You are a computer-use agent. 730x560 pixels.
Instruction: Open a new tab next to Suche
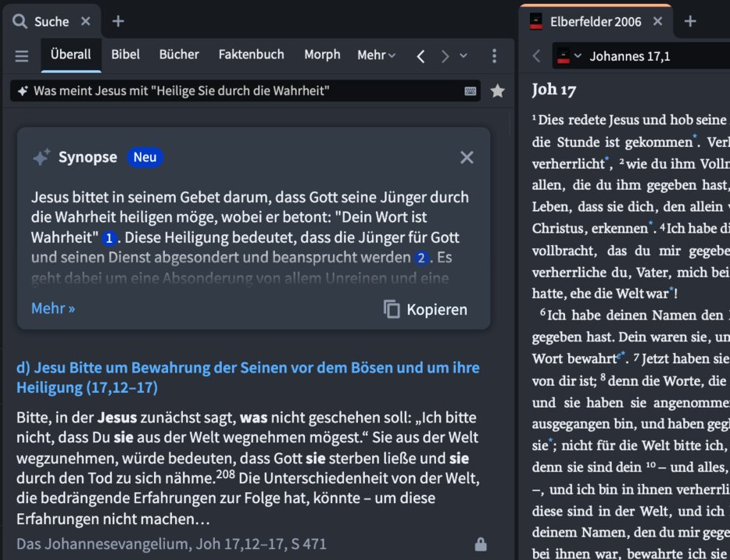click(x=118, y=21)
